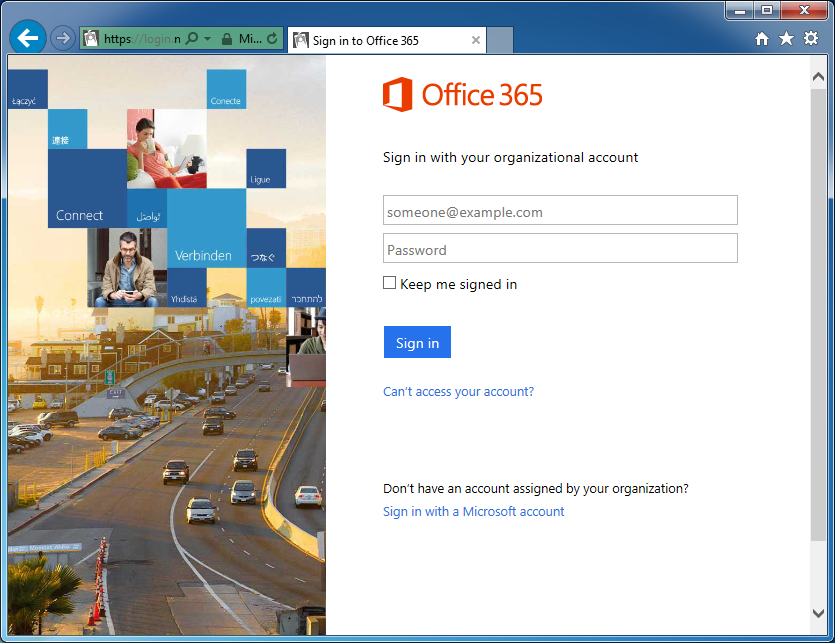Open Favorites with the star icon

coord(786,38)
